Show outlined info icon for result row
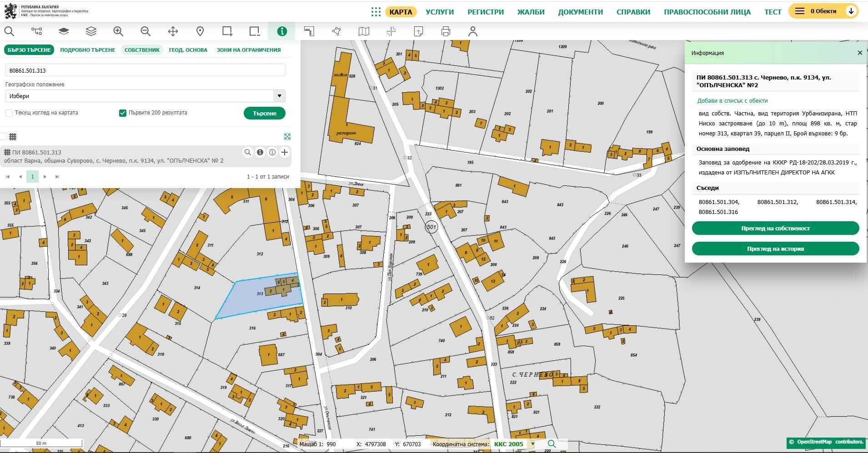 pos(272,153)
